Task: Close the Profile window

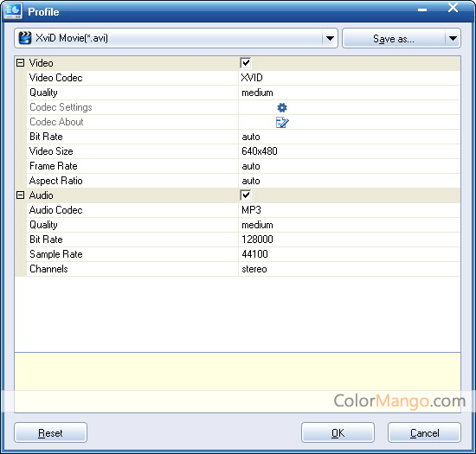Action: tap(453, 8)
